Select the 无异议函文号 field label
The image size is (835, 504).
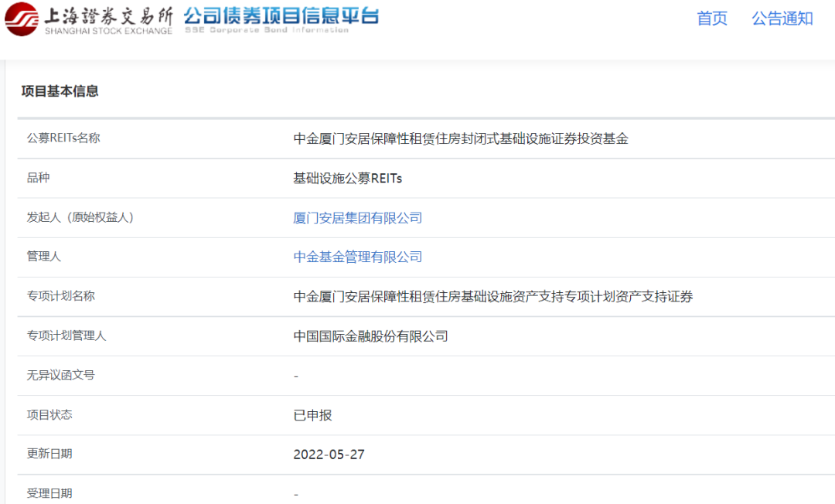tap(57, 375)
